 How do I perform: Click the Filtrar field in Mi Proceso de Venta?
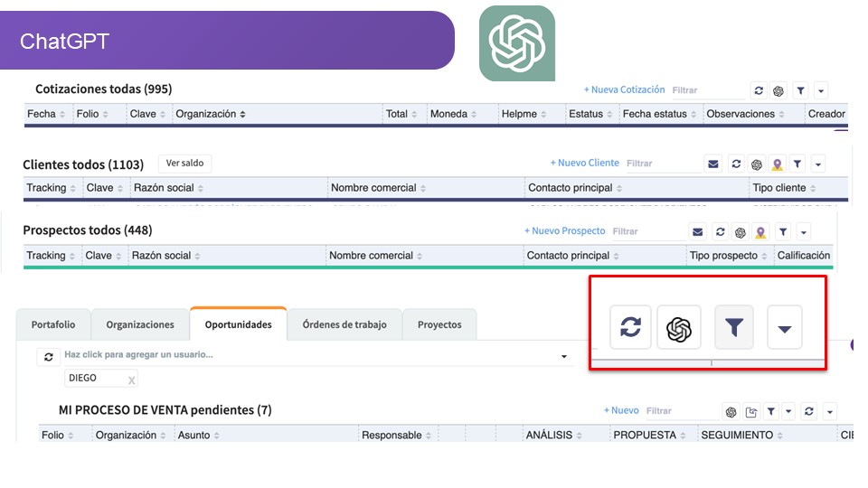point(682,411)
